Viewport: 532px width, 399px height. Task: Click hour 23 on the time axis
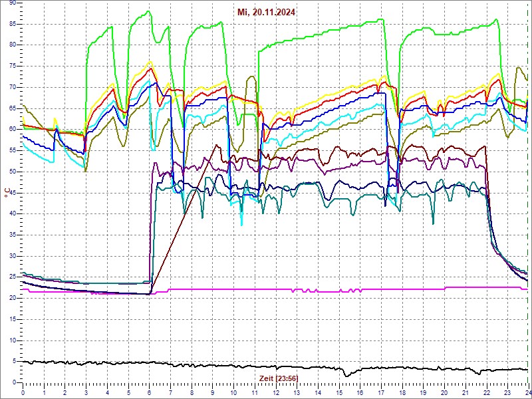click(x=508, y=392)
